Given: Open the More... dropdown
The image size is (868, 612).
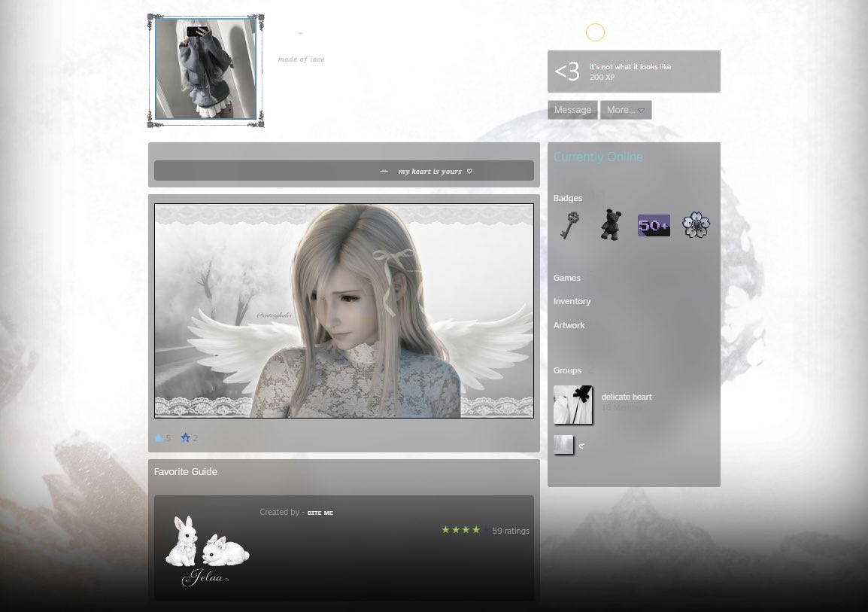Looking at the screenshot, I should click(626, 110).
